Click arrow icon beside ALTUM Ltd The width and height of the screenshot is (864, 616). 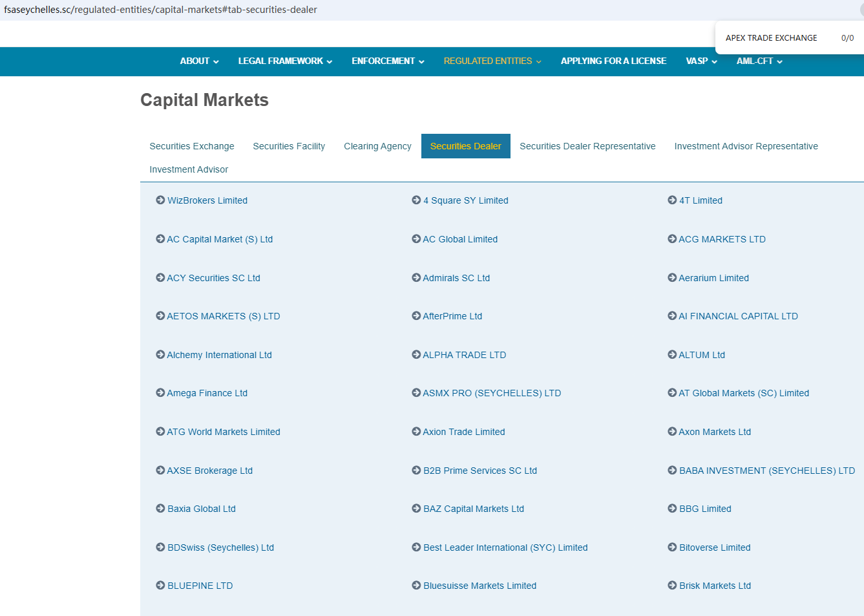tap(672, 355)
